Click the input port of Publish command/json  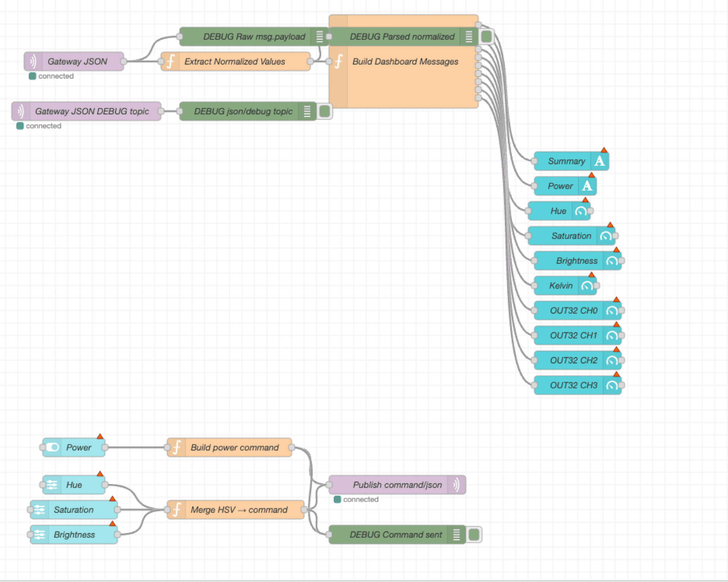click(x=329, y=485)
